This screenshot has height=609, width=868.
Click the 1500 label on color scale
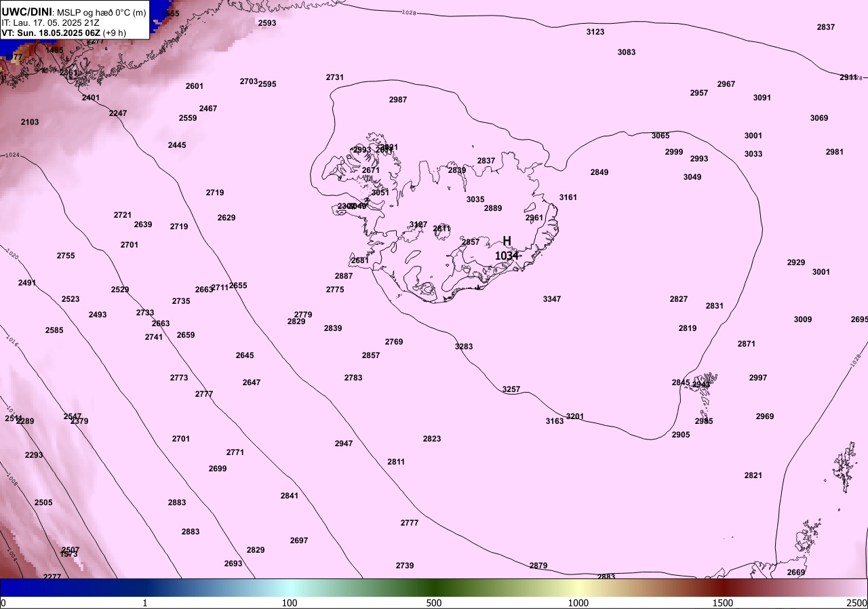pos(723,603)
